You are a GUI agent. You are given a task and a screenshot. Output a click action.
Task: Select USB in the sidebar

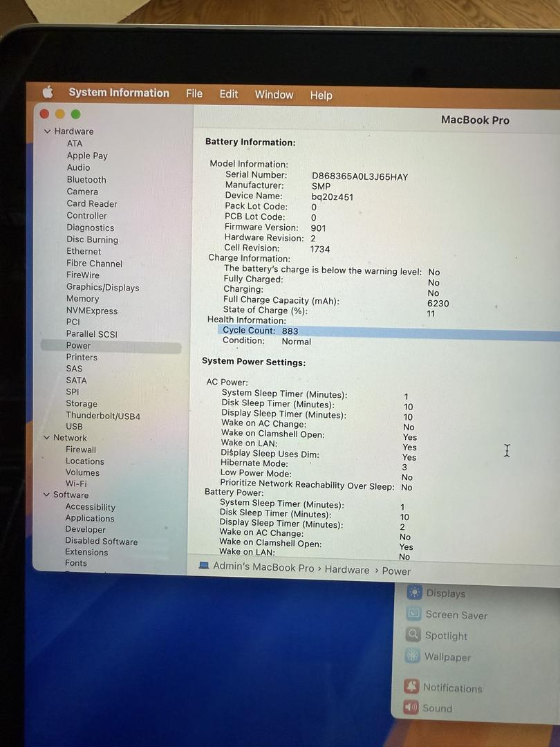[x=74, y=426]
